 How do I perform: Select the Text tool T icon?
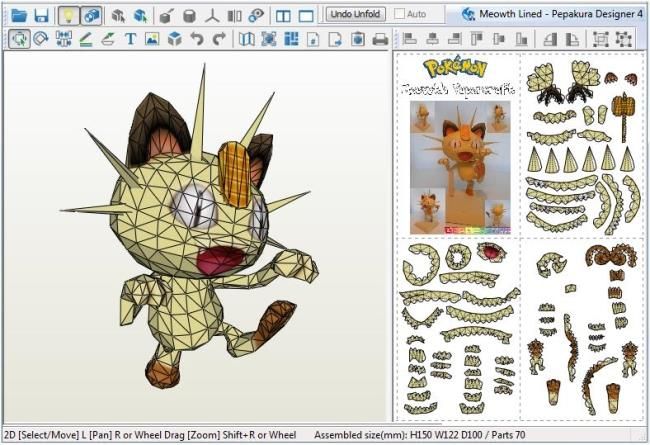pos(130,39)
